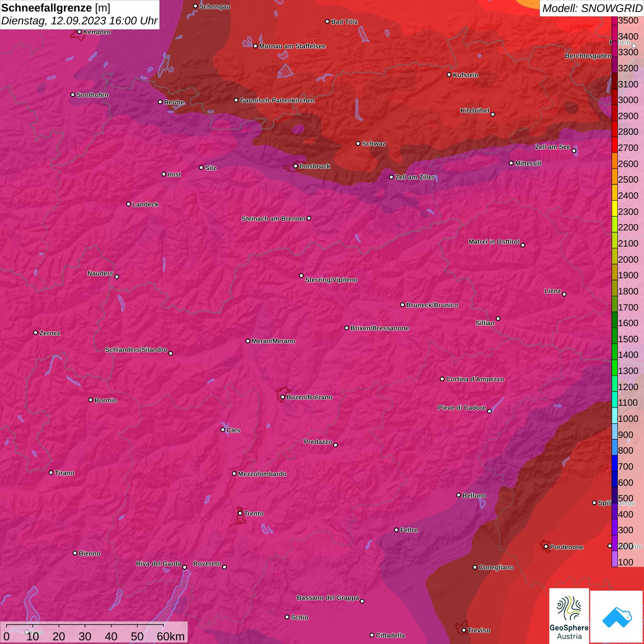This screenshot has width=644, height=644.
Task: Select the 'Berchtesgaden' label
Action: [x=588, y=56]
